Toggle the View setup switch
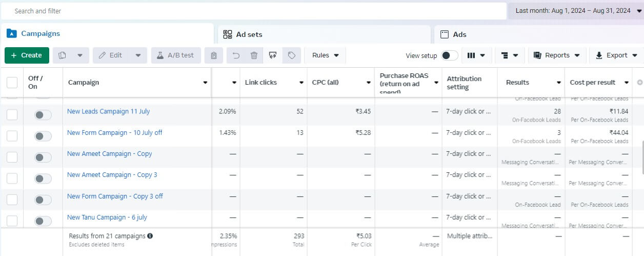644x256 pixels. pyautogui.click(x=449, y=55)
